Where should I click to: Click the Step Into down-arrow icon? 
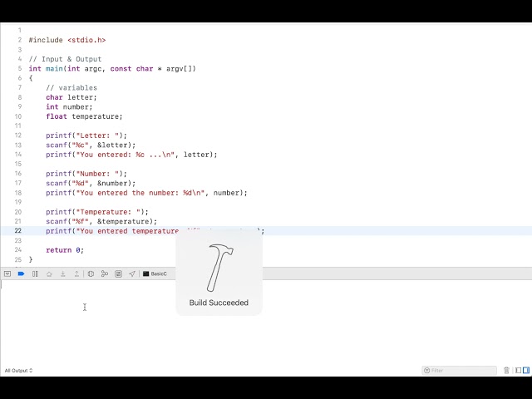click(x=63, y=273)
